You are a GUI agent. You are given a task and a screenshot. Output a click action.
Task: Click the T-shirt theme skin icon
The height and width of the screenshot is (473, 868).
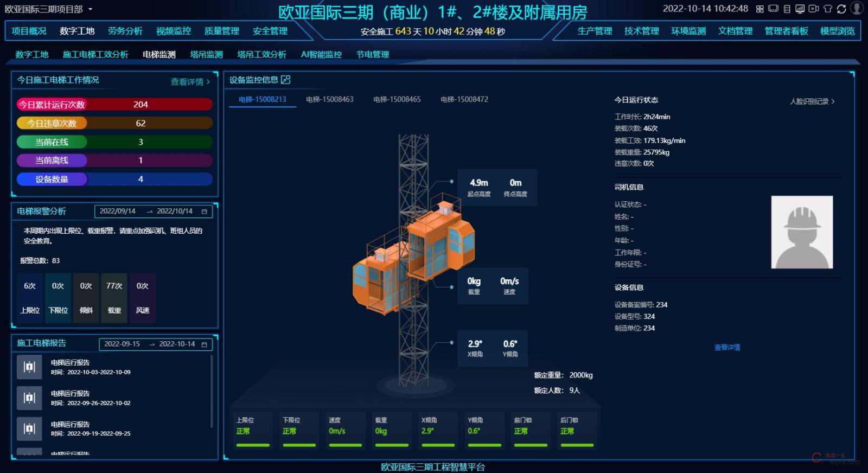[828, 9]
